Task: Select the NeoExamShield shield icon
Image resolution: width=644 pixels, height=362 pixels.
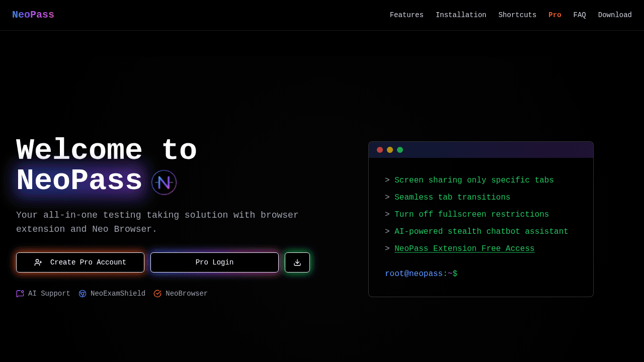Action: [83, 293]
